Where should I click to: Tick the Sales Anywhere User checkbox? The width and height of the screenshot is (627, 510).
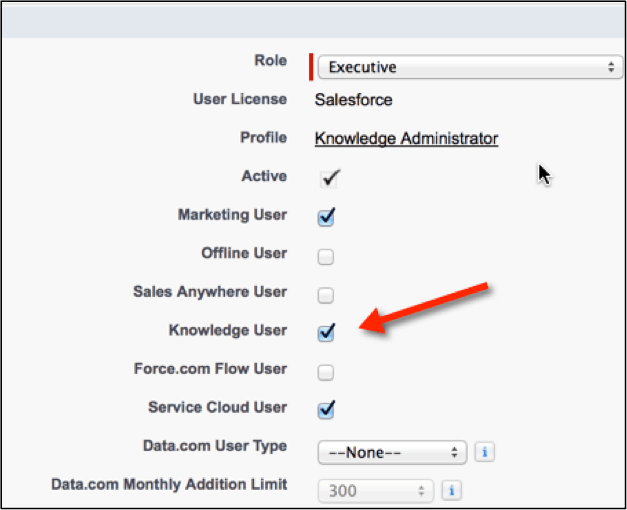coord(326,295)
